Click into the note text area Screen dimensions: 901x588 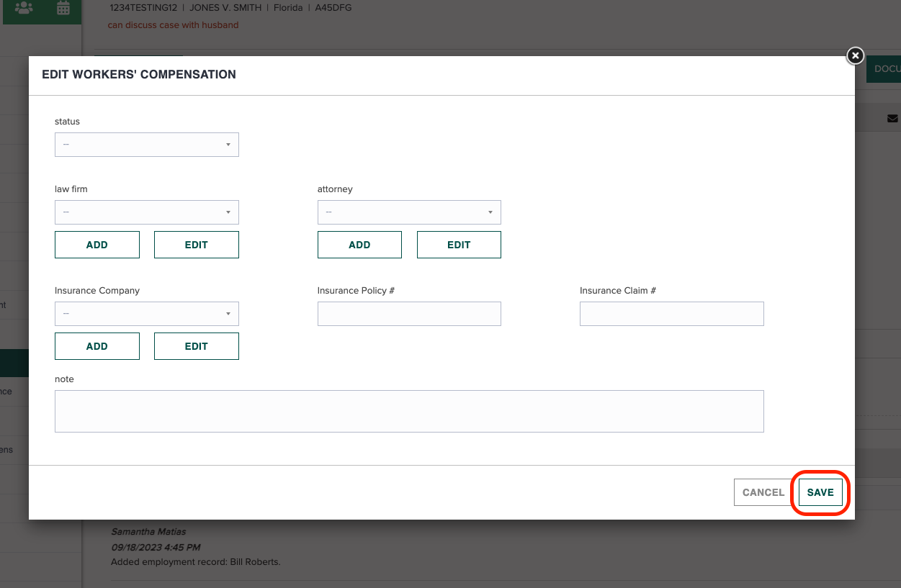coord(409,412)
